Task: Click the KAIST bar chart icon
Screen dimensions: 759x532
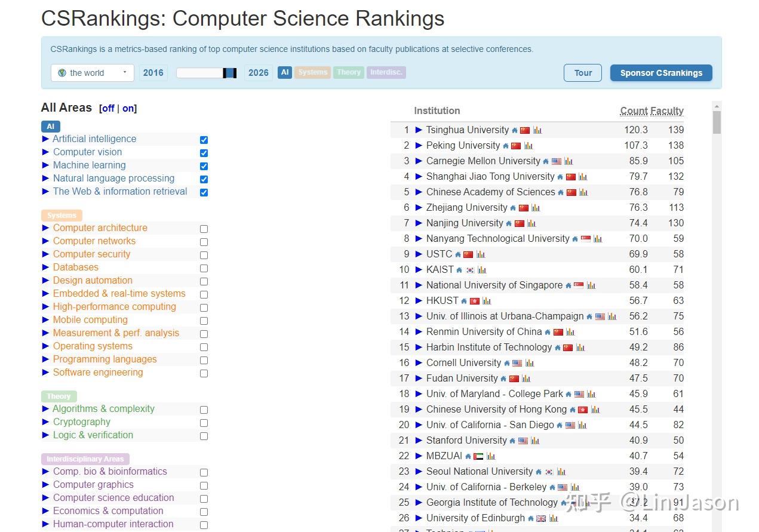Action: tap(482, 270)
